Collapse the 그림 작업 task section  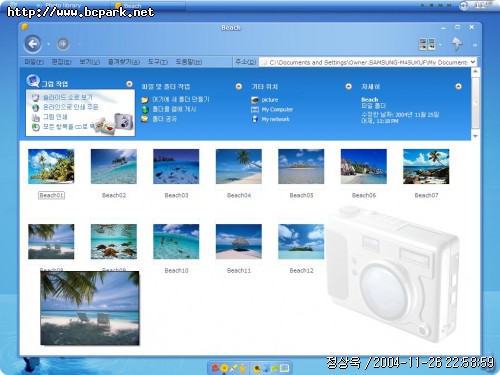point(129,84)
